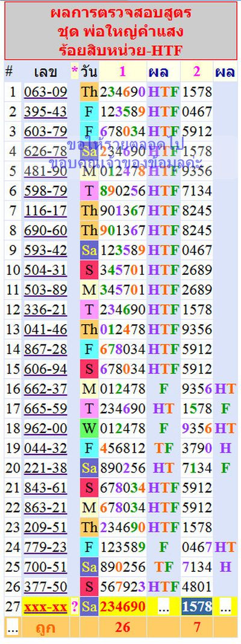Click the purple question mark in row 27
This screenshot has width=241, height=644.
click(x=75, y=606)
